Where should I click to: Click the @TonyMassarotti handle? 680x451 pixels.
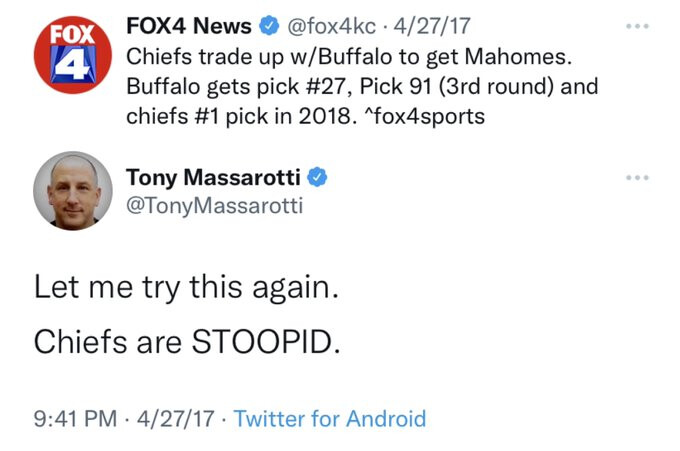point(214,206)
